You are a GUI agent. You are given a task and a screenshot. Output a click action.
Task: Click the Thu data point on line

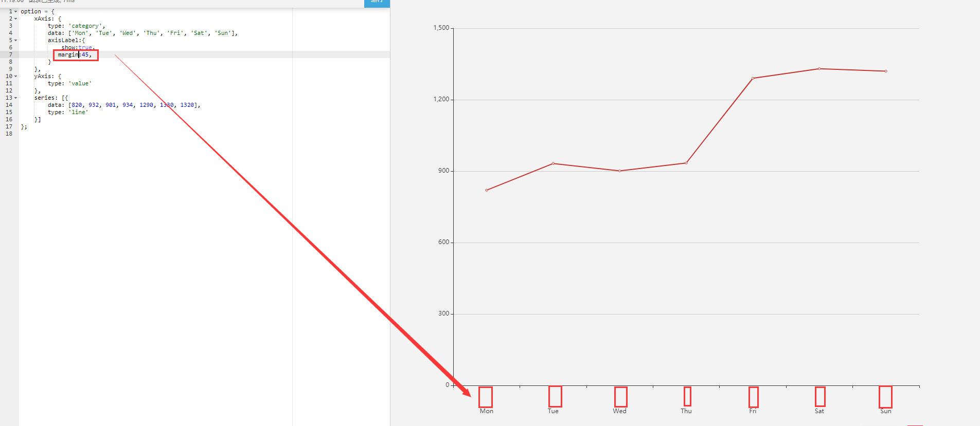tap(686, 163)
